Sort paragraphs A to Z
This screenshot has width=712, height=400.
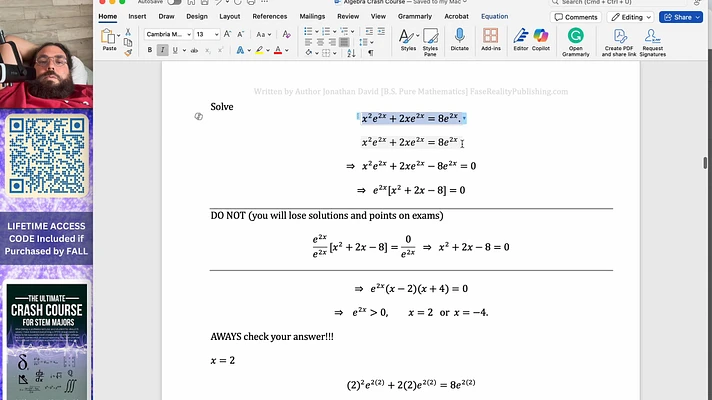click(351, 53)
